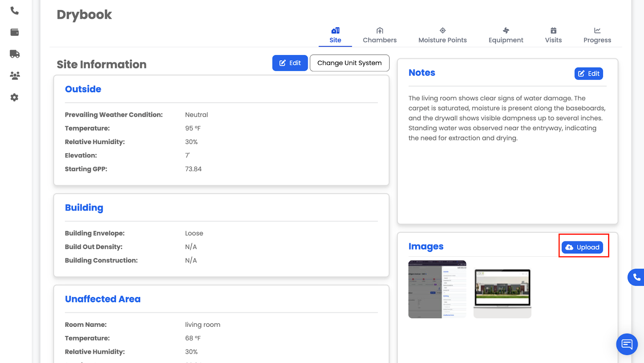Open the Moisture Points tab

442,35
